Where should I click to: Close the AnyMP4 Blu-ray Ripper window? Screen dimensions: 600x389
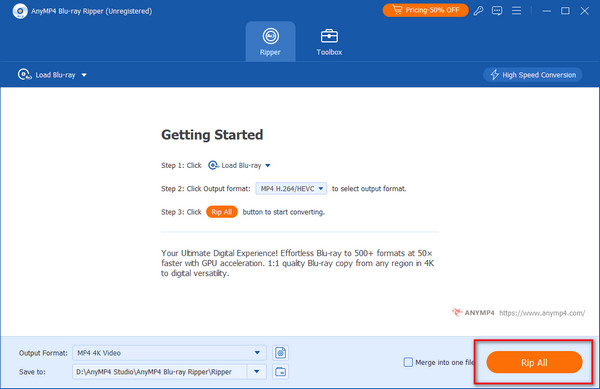pos(584,11)
